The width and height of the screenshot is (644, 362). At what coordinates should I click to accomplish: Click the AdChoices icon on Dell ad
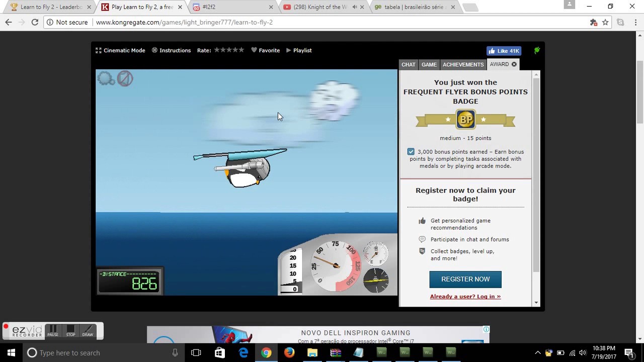coord(486,329)
